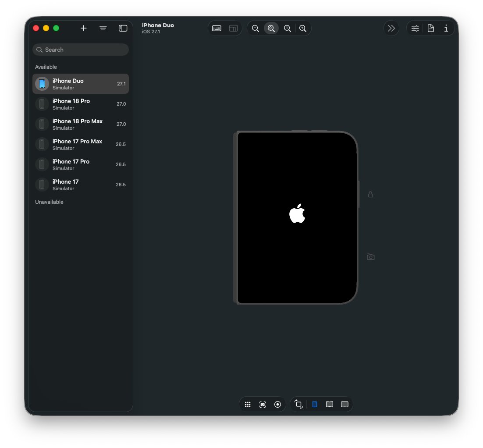Click the 27.1 version label
The height and width of the screenshot is (448, 483).
[x=121, y=84]
